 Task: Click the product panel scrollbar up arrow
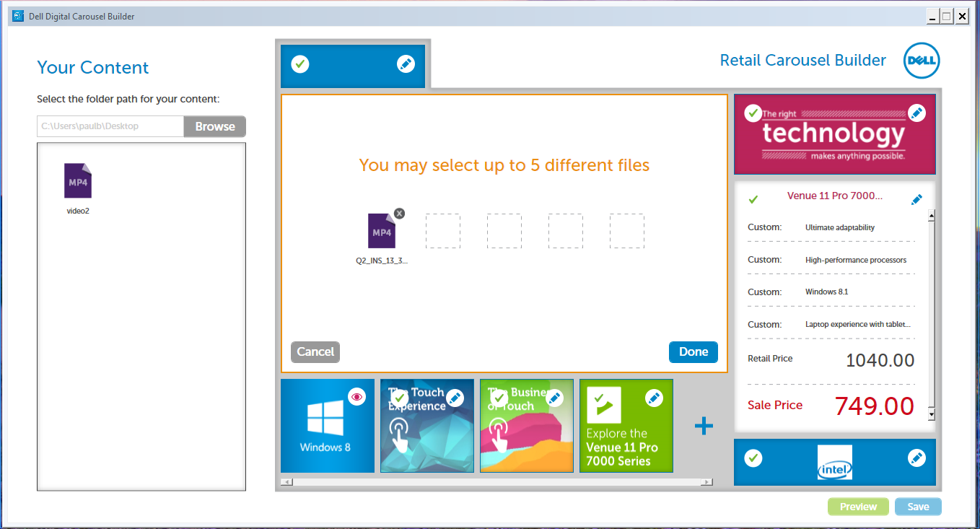(932, 215)
